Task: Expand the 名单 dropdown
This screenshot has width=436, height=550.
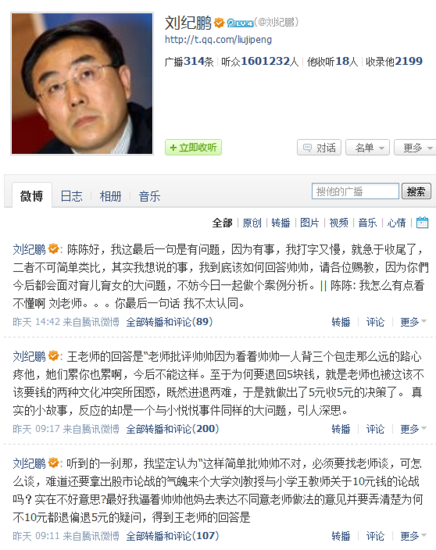Action: pos(368,148)
